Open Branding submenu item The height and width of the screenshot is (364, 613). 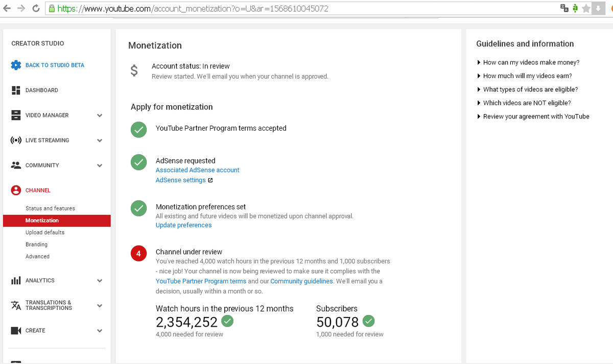(x=36, y=245)
